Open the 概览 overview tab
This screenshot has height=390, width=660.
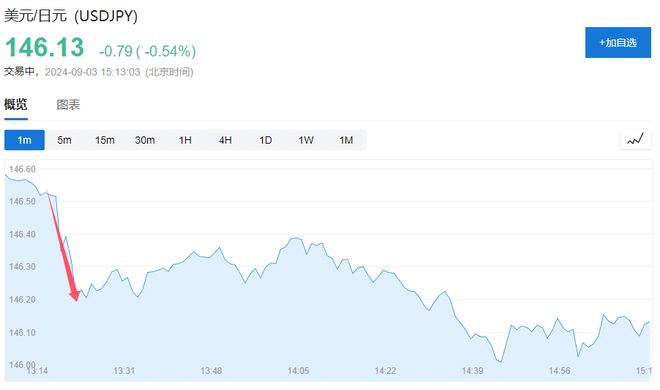[x=16, y=104]
